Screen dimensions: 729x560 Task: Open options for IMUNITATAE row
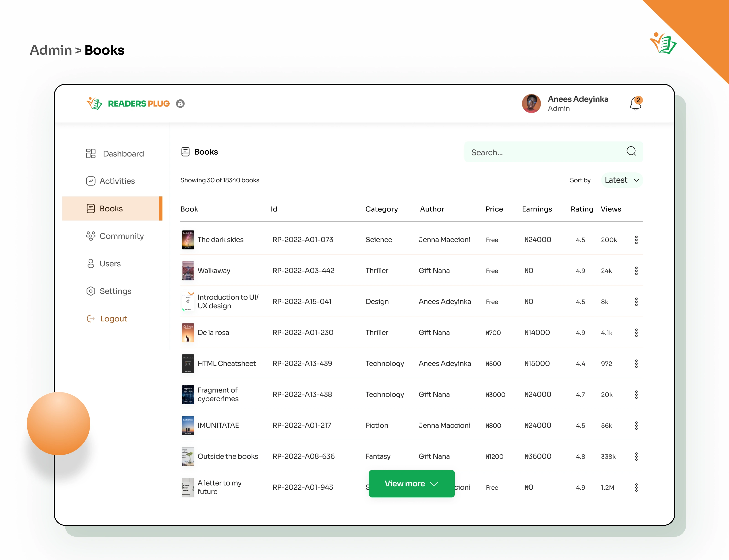pyautogui.click(x=636, y=426)
